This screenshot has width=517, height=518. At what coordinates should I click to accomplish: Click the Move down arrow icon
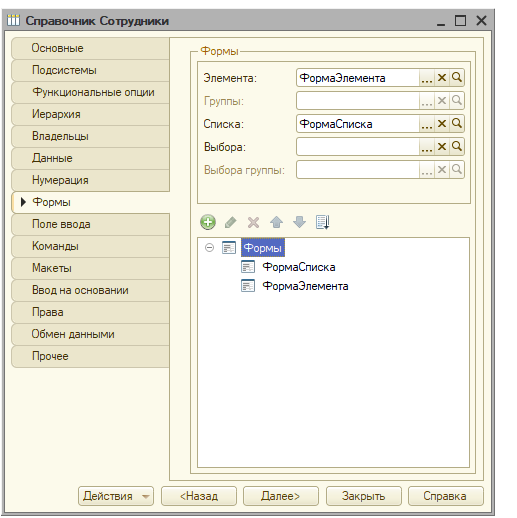pyautogui.click(x=299, y=222)
